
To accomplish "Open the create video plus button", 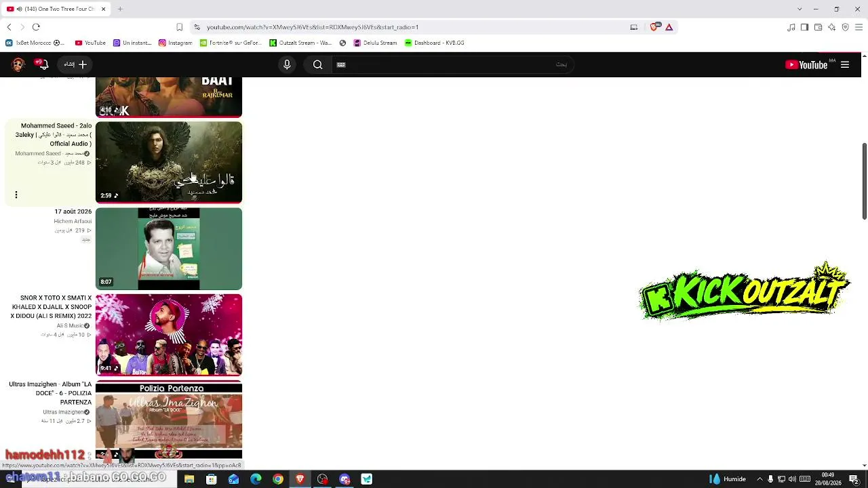I will pos(75,64).
